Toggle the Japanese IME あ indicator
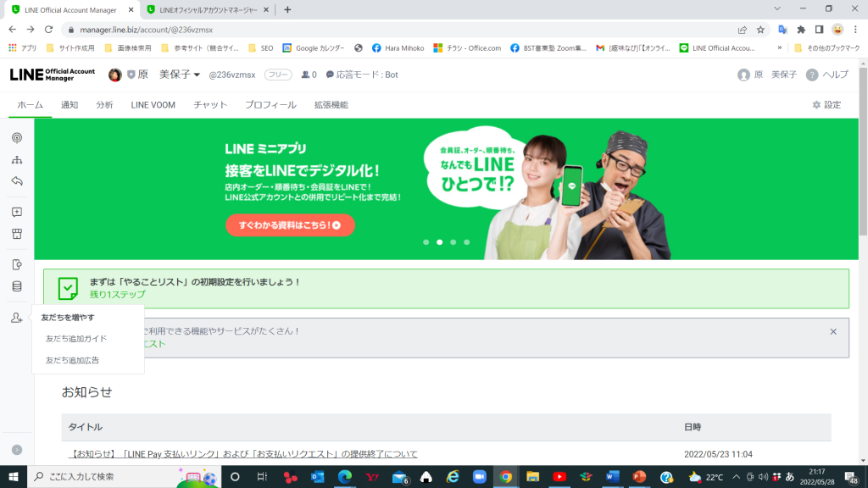This screenshot has height=488, width=868. coord(790,477)
